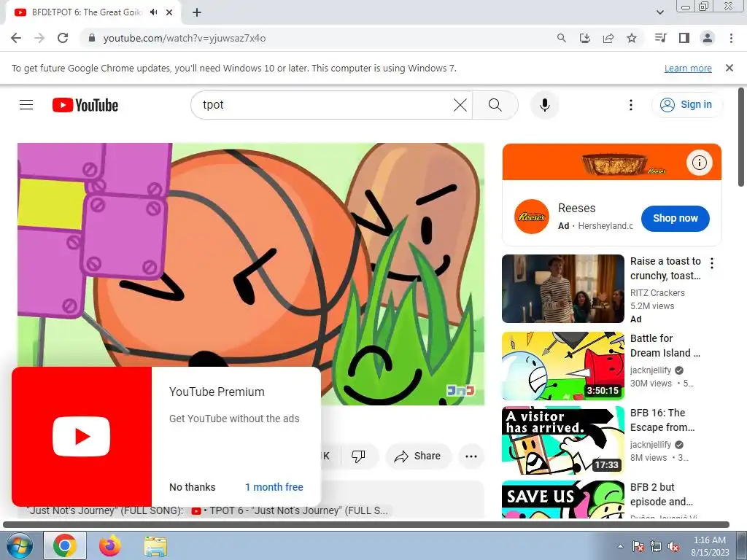Open the RITZ Crackers ad thumbnail
The width and height of the screenshot is (747, 560).
(x=562, y=289)
